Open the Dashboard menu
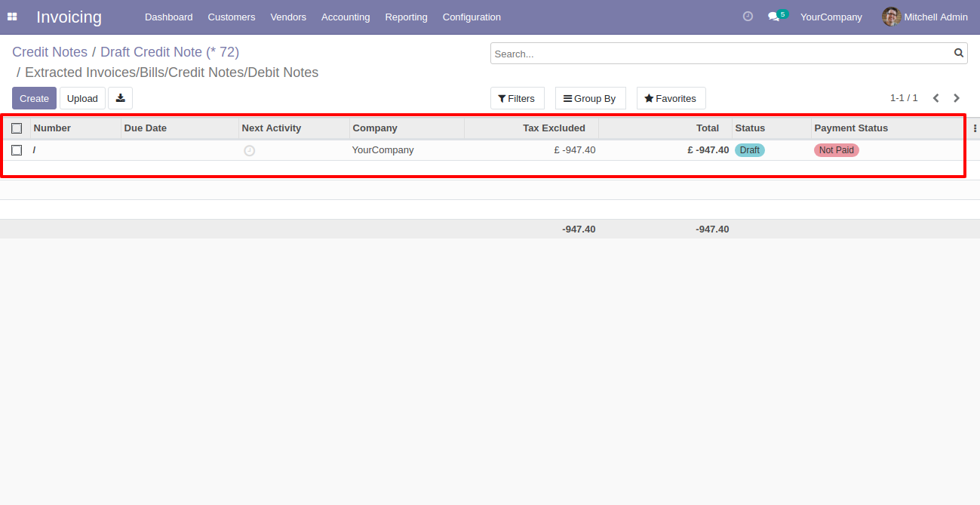 (x=168, y=17)
